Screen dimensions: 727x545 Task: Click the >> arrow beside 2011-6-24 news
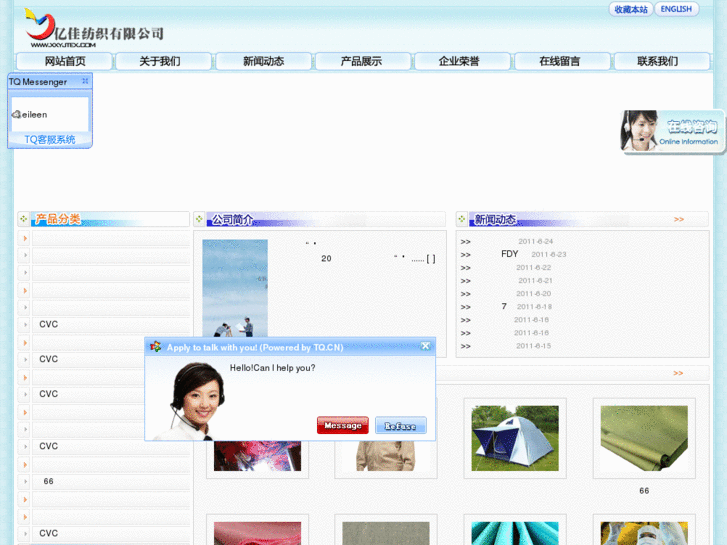[466, 242]
